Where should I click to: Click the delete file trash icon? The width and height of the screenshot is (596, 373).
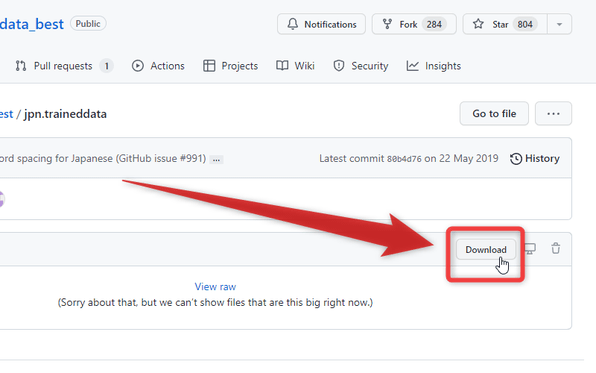point(556,248)
